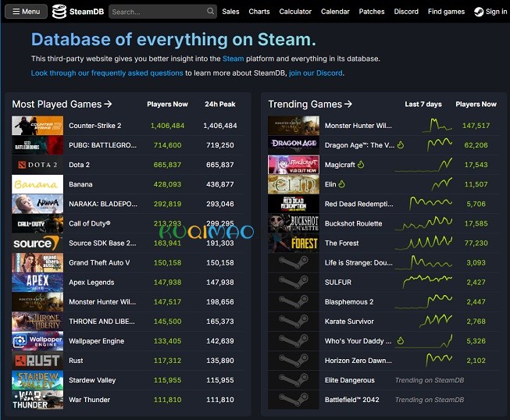Click the Elin trending thumbnail

tap(294, 184)
